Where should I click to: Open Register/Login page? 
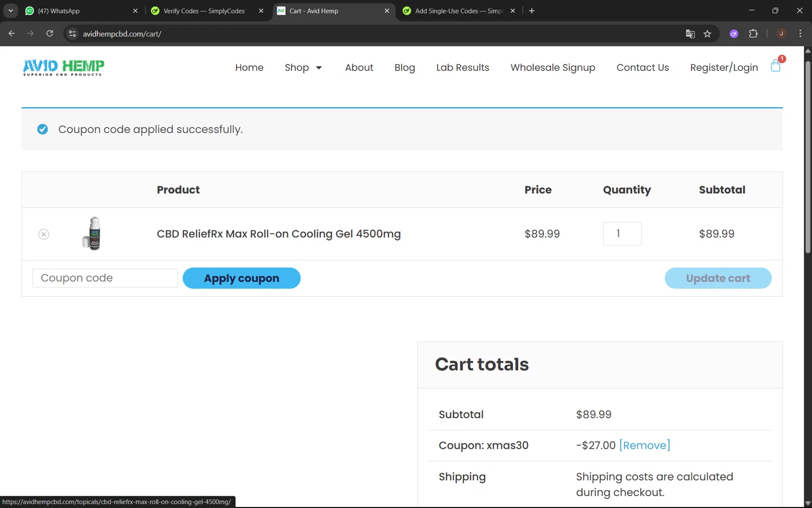click(x=724, y=68)
